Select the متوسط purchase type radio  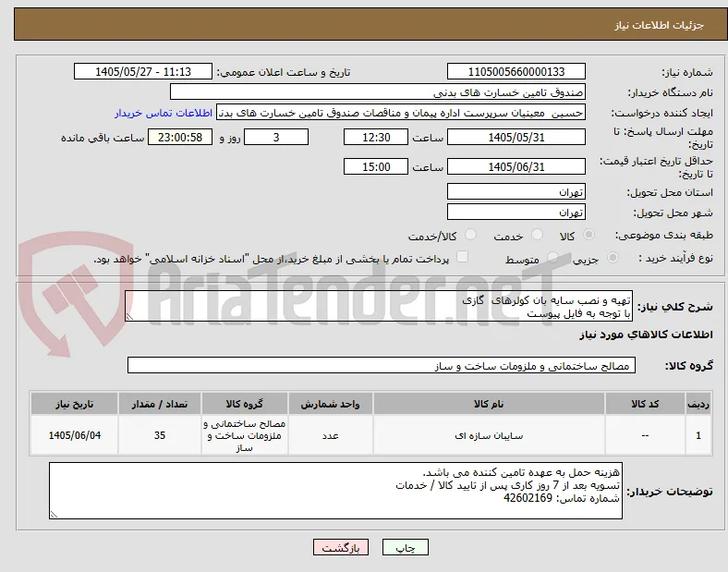point(552,258)
